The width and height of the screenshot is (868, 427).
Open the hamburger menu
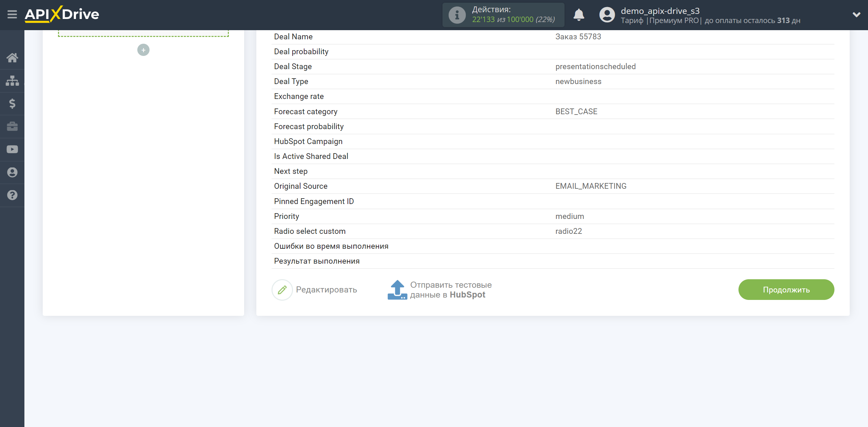tap(12, 15)
